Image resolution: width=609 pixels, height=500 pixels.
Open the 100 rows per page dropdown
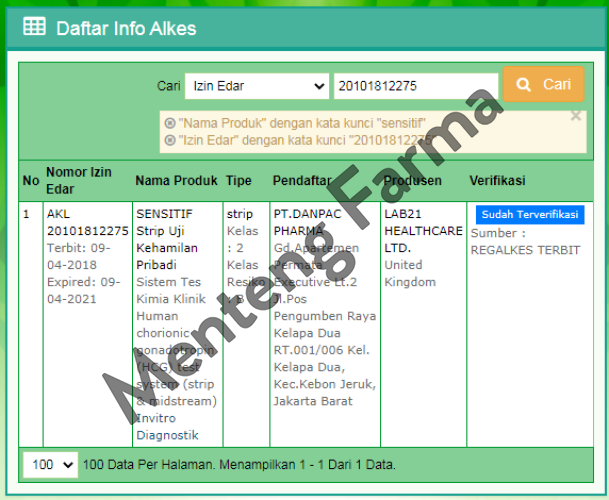click(x=50, y=465)
